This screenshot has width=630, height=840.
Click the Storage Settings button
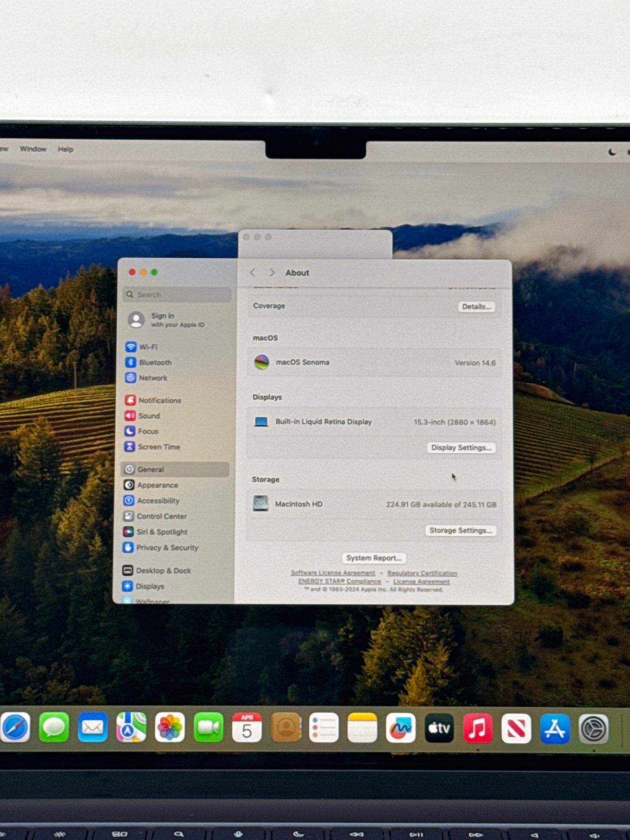pyautogui.click(x=460, y=531)
